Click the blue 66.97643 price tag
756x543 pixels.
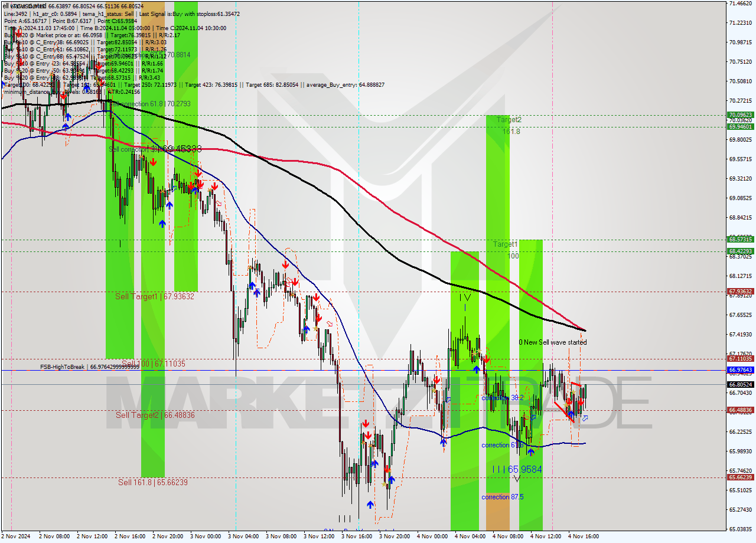tap(741, 369)
